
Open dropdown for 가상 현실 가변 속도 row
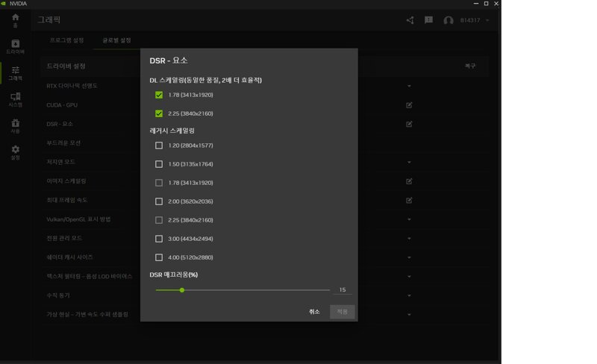tap(409, 315)
